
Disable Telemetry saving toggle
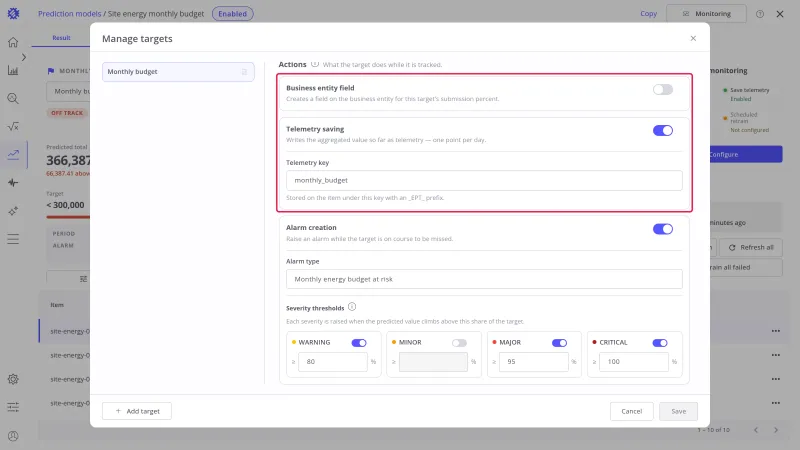coord(663,131)
